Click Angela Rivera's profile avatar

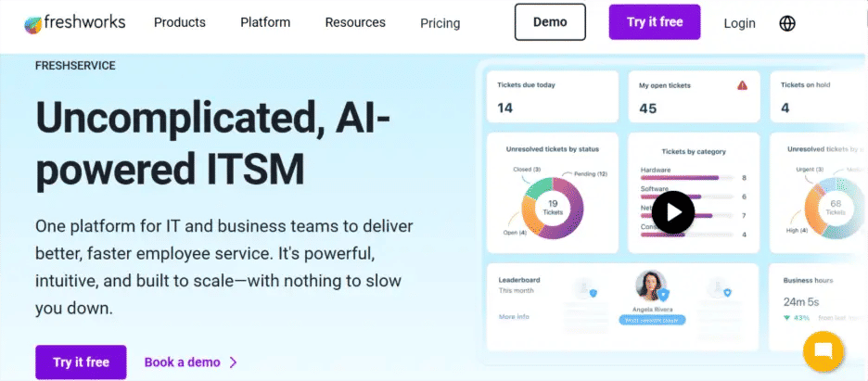point(651,286)
